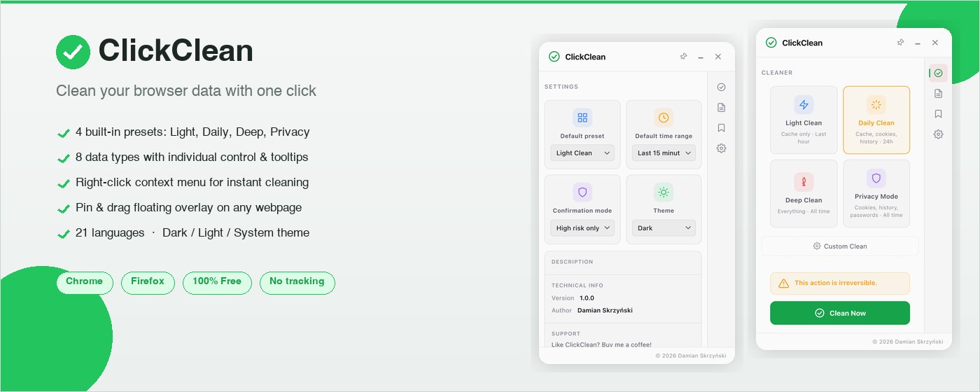The image size is (980, 392).
Task: Click the large ClickClean green checkmark logo
Action: 73,52
